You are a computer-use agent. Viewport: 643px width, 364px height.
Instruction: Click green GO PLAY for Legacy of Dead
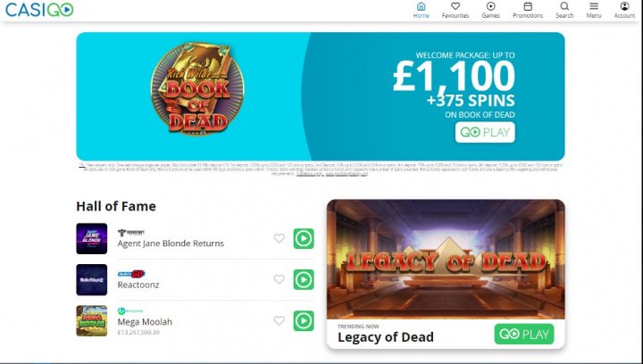[x=524, y=334]
